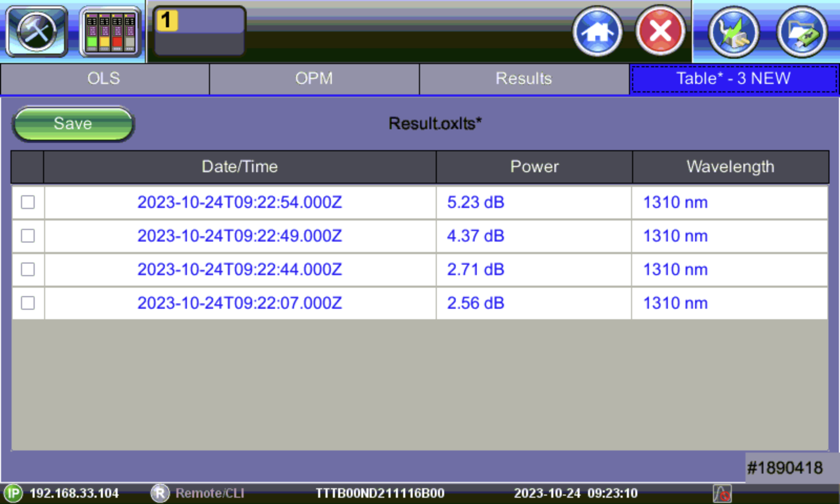The height and width of the screenshot is (504, 840).
Task: Open the green arrow plug icon
Action: (x=733, y=33)
